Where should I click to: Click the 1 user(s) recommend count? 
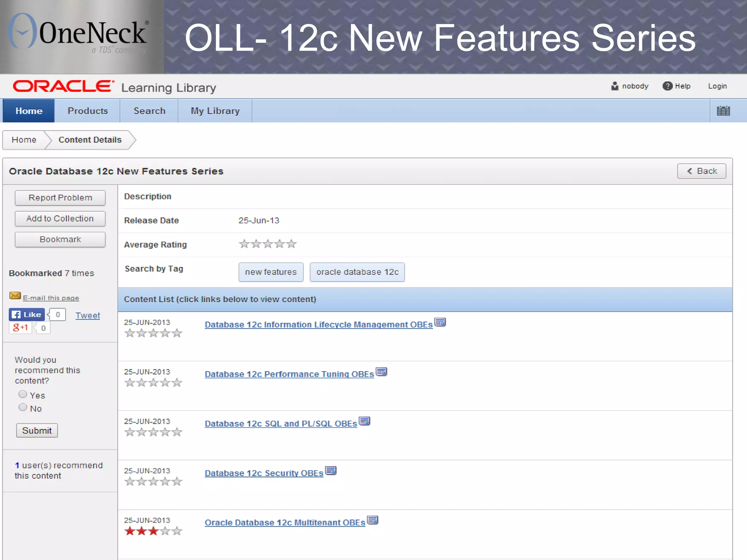pyautogui.click(x=59, y=470)
